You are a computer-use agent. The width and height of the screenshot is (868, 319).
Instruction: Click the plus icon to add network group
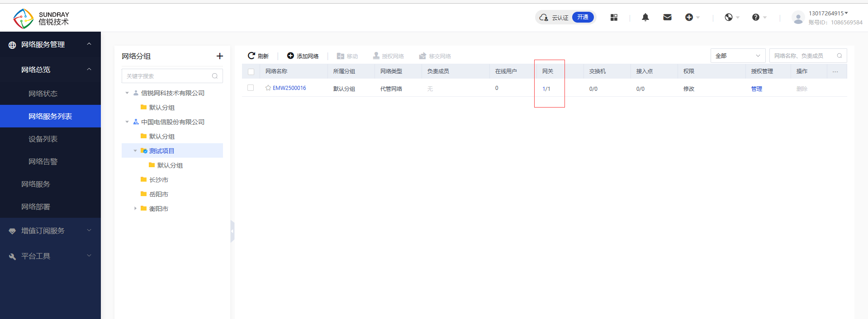coord(220,56)
